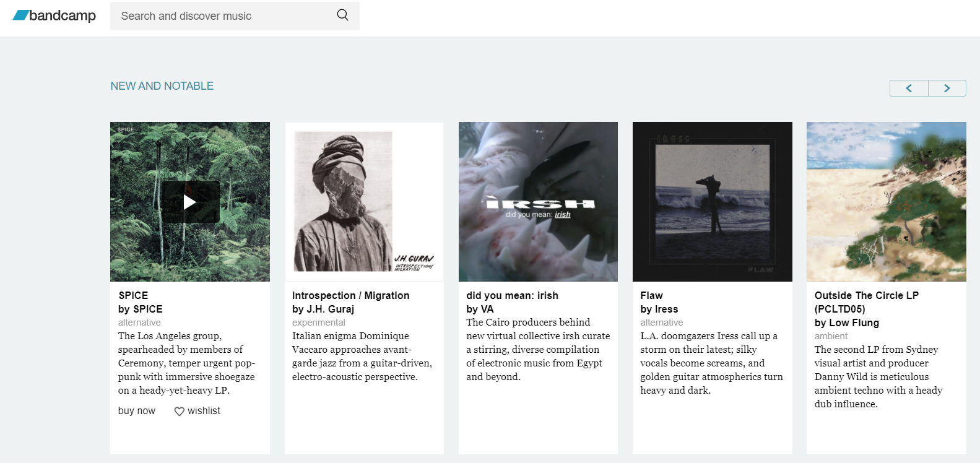Click the alternative genre tag under Iress
This screenshot has width=980, height=463.
pos(662,322)
